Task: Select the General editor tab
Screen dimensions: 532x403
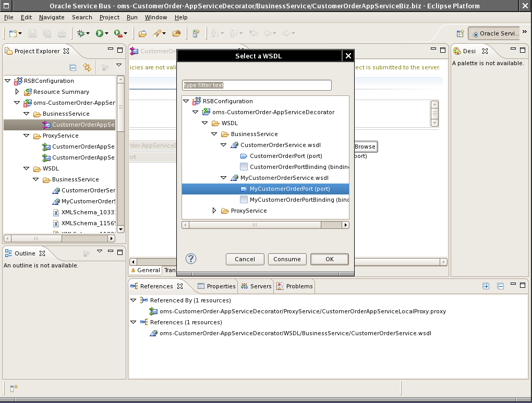Action: click(x=145, y=270)
